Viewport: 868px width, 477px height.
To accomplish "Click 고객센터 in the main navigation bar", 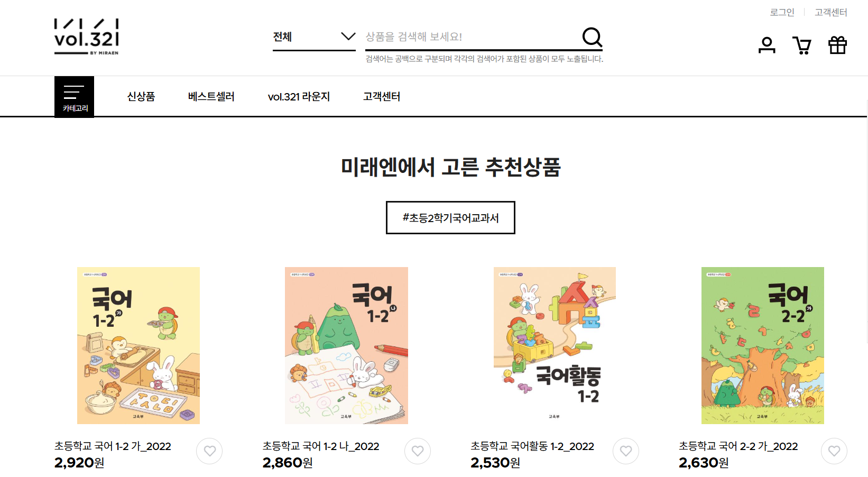I will click(382, 97).
